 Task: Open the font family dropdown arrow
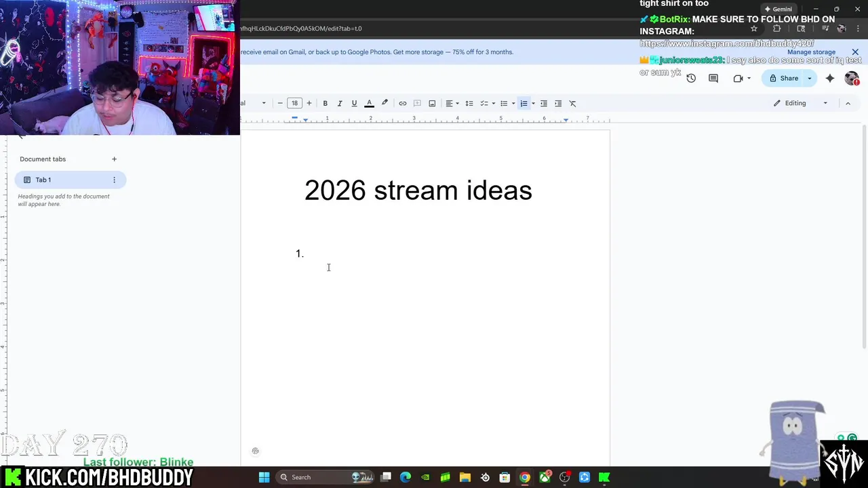(264, 103)
